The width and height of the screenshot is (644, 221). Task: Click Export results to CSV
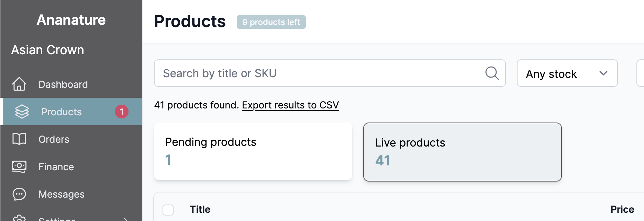click(x=290, y=105)
